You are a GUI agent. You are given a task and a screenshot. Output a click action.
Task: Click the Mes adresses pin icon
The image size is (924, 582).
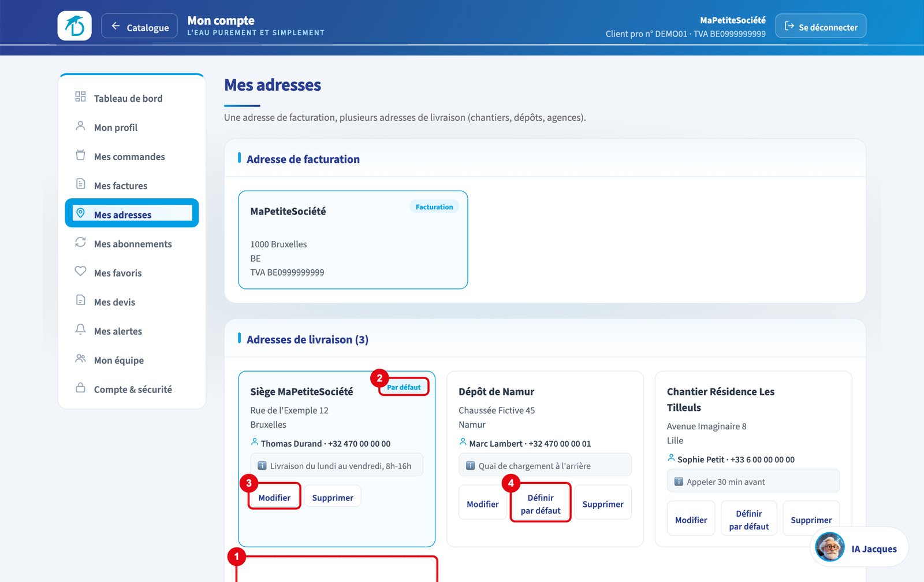coord(80,213)
